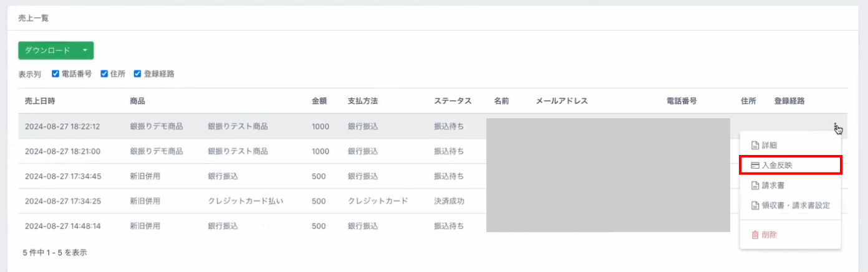The width and height of the screenshot is (868, 272).
Task: Uncheck the 電話番号 column checkbox
Action: (x=55, y=73)
